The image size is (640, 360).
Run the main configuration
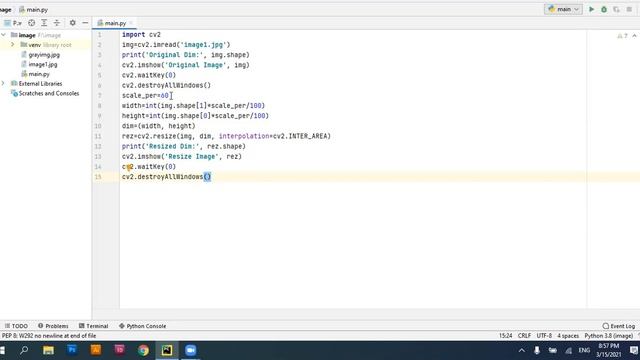(x=591, y=9)
